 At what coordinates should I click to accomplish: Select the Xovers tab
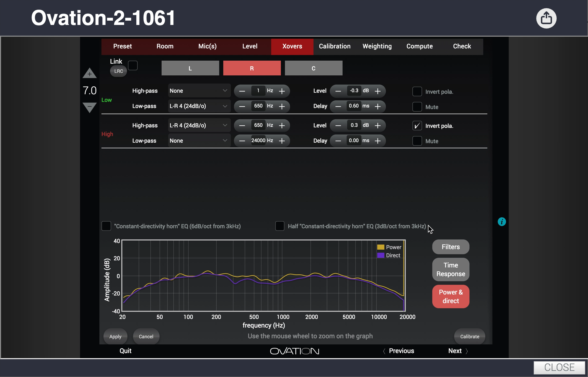[x=292, y=46]
